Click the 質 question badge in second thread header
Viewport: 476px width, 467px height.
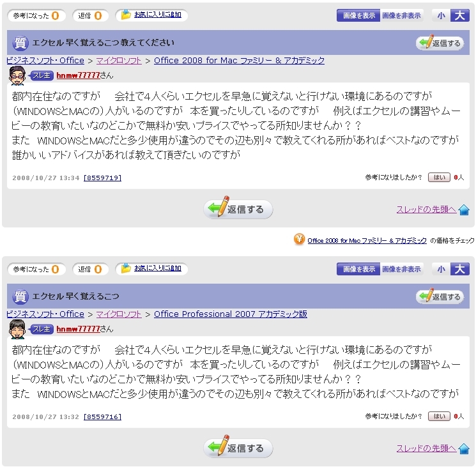(x=20, y=296)
